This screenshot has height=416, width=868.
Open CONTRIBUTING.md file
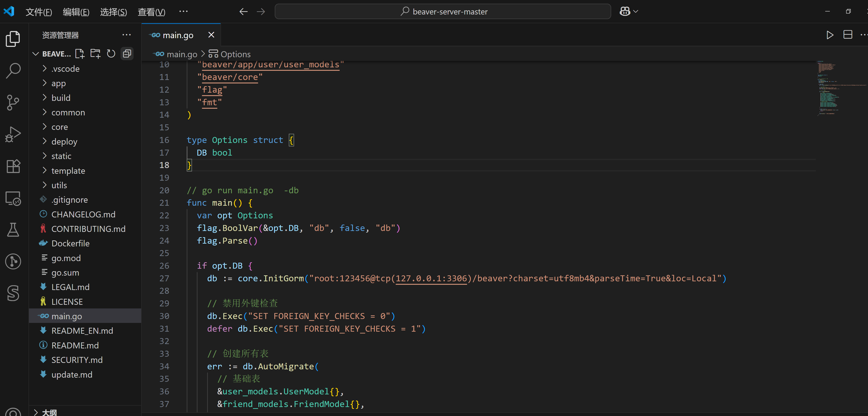tap(85, 229)
